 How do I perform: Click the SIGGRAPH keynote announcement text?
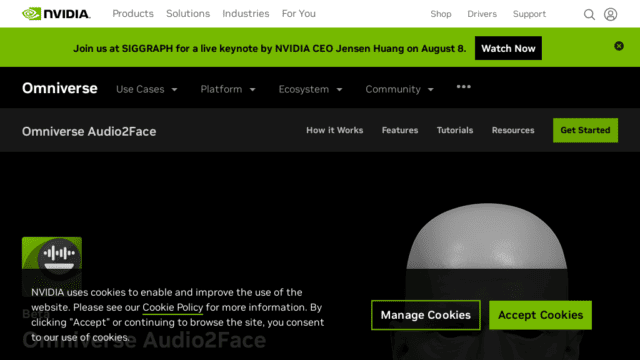point(269,49)
